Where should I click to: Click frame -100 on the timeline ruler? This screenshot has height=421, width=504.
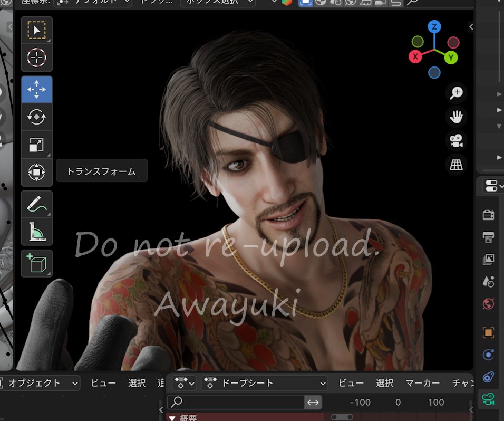tap(360, 403)
